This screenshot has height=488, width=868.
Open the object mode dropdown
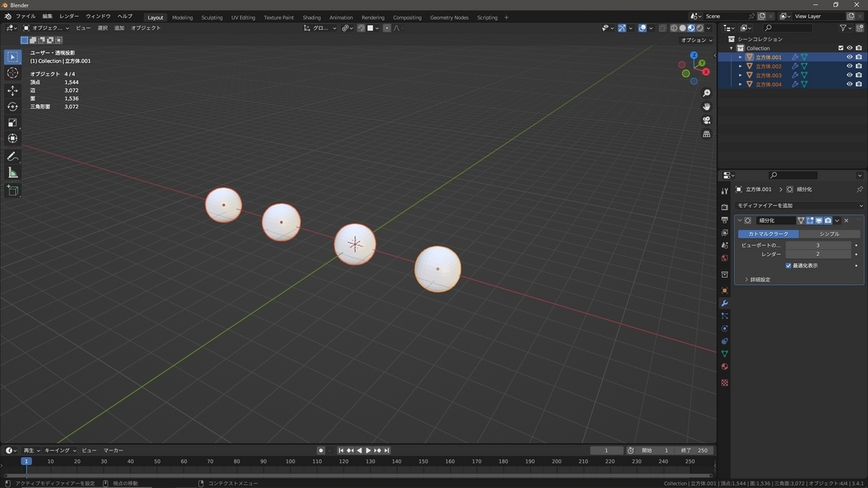coord(47,28)
